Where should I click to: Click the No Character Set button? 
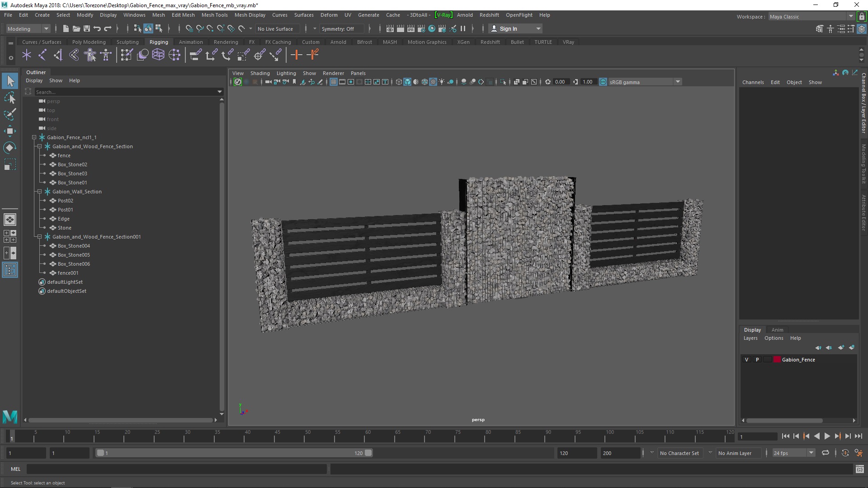coord(679,453)
